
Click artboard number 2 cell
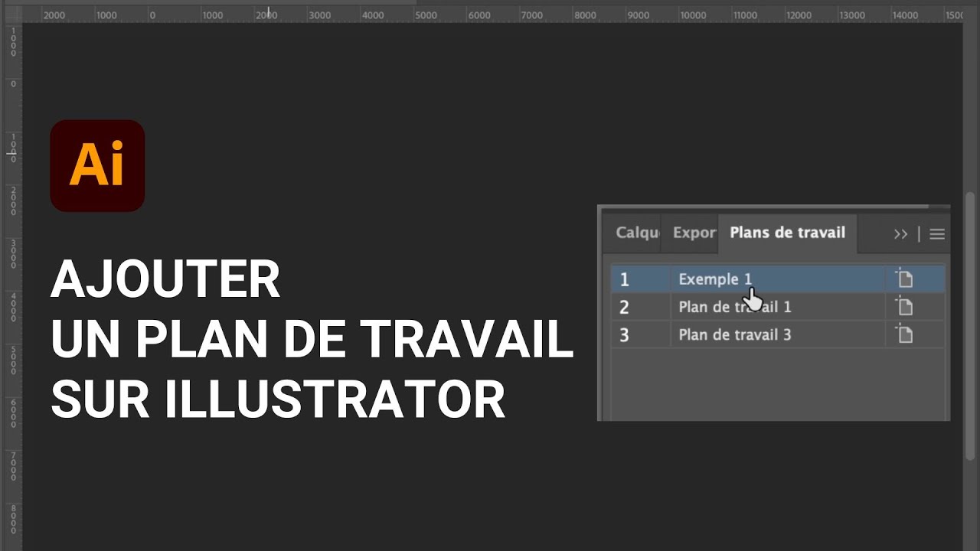tap(641, 307)
